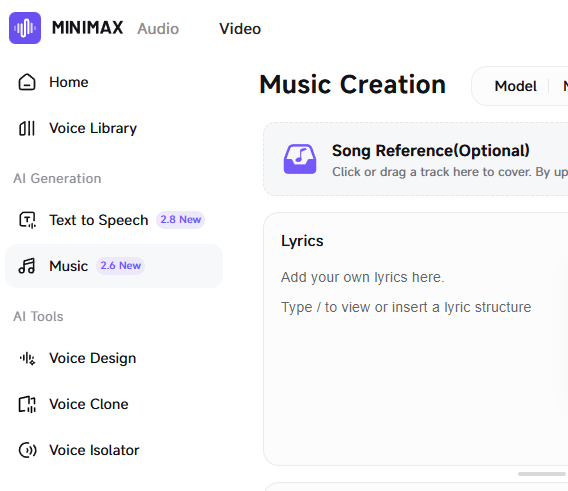The width and height of the screenshot is (568, 491).
Task: Click the Voice Design sparkle waveform icon
Action: 27,358
